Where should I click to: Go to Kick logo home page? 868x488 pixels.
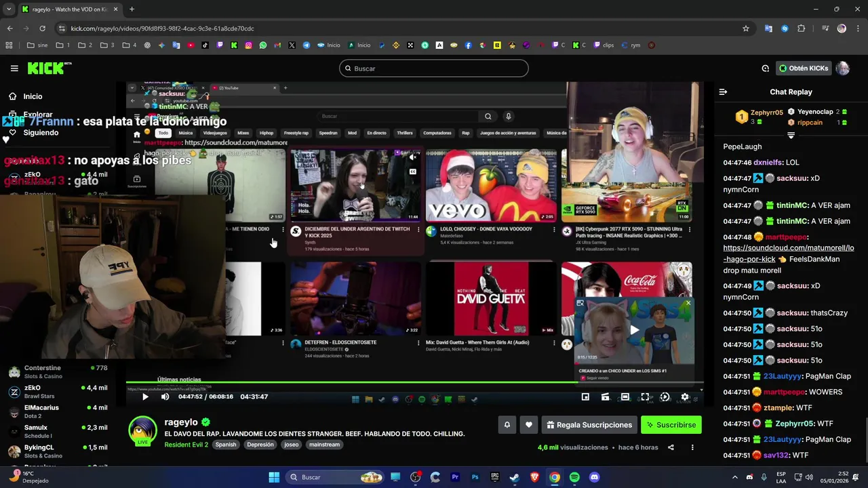[50, 68]
